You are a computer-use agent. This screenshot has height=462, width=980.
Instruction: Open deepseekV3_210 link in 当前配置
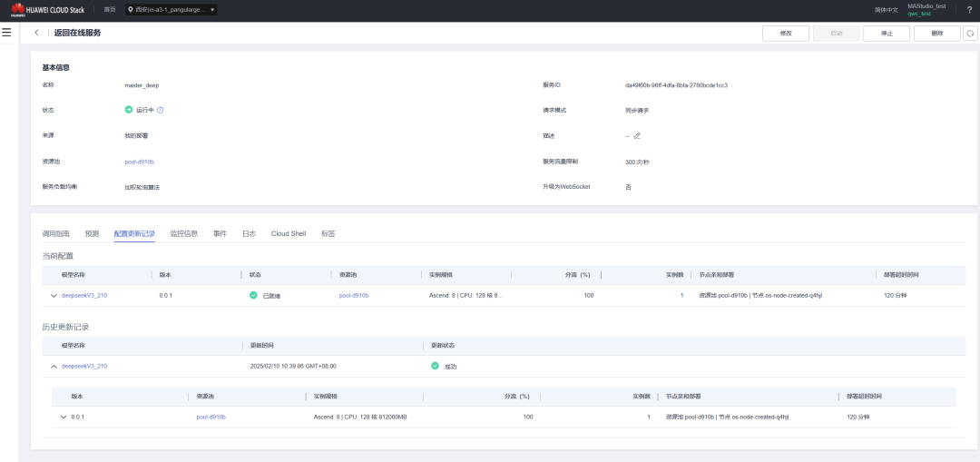coord(84,296)
